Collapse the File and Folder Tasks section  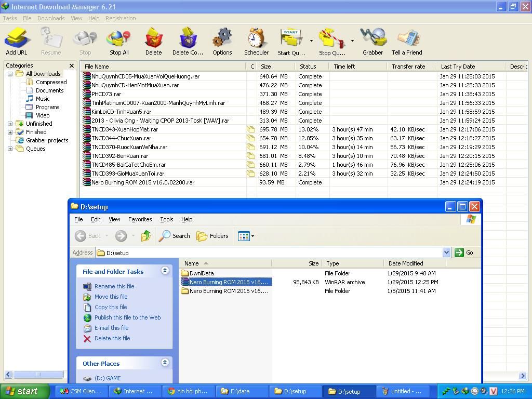[x=165, y=270]
